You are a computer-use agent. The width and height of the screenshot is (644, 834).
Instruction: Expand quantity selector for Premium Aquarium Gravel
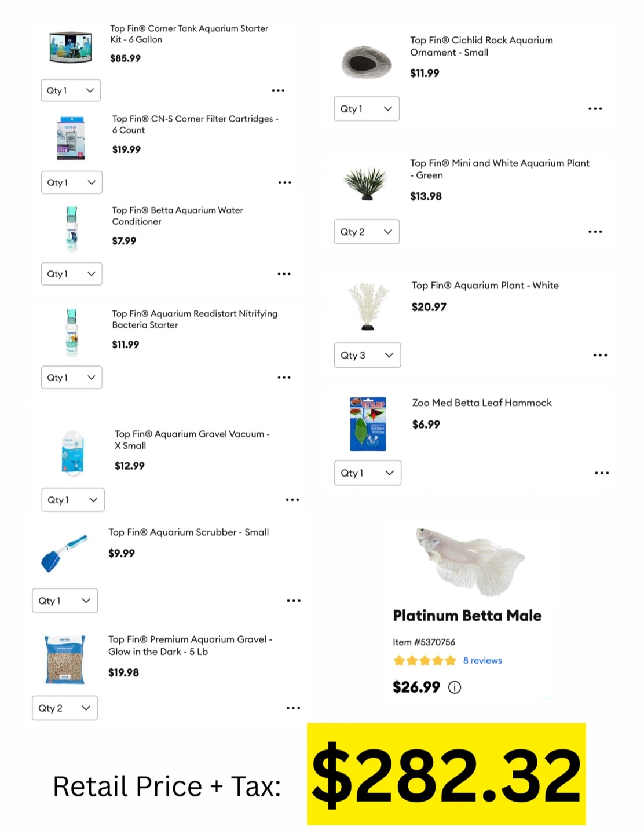[65, 708]
